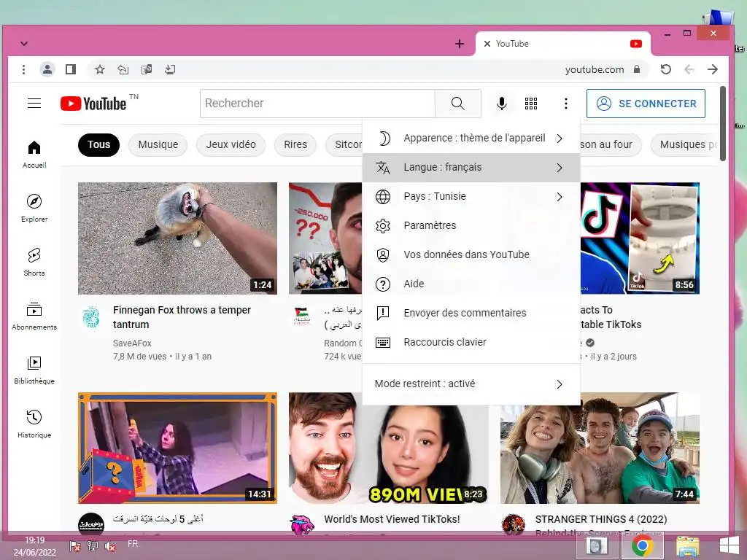Viewport: 747px width, 560px height.
Task: Open Chrome from the taskbar
Action: coord(642,545)
